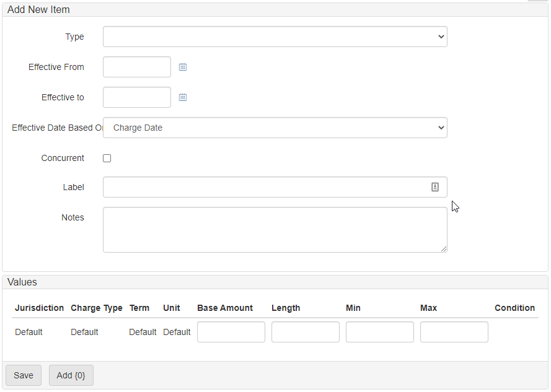Screen dimensions: 551x392
Task: Click the Min value field
Action: click(x=379, y=332)
